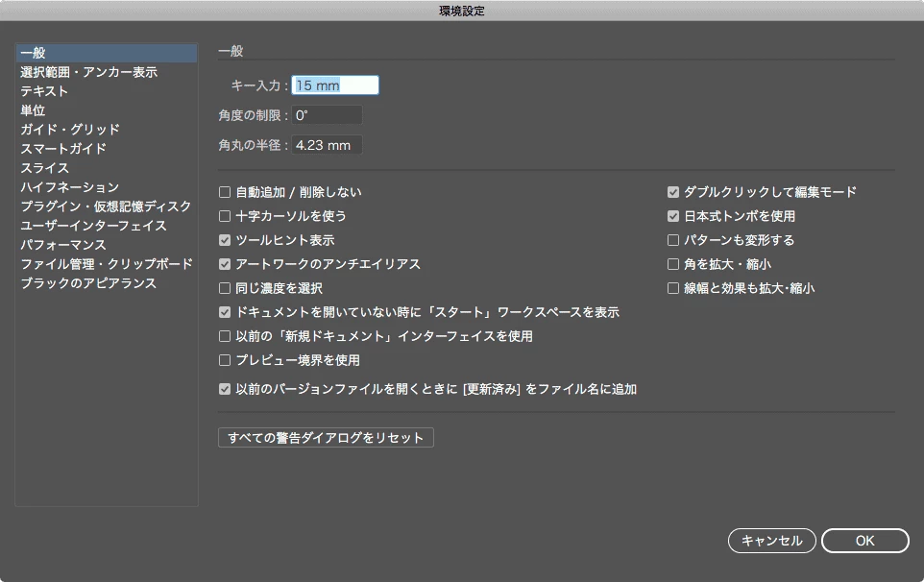The width and height of the screenshot is (924, 582).
Task: Open プラグイン・仮想記憶ディスク settings
Action: tap(106, 206)
